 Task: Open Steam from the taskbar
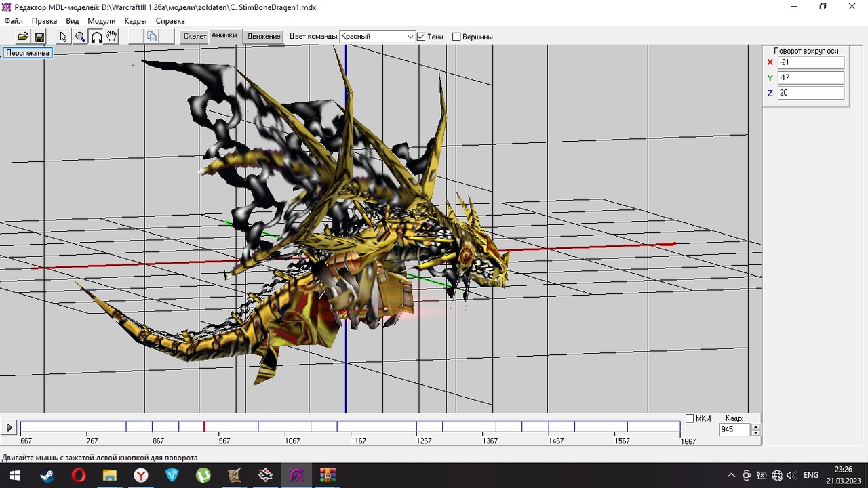click(47, 475)
